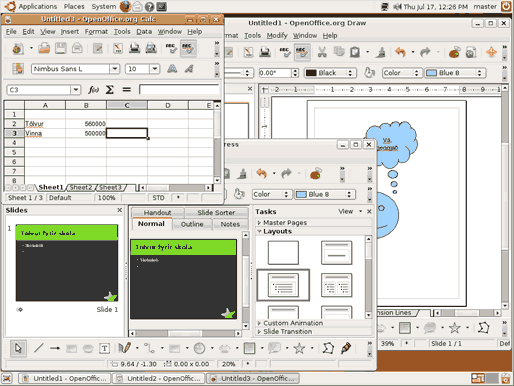Switch to the Outline view tab
The width and height of the screenshot is (514, 386).
coord(192,224)
